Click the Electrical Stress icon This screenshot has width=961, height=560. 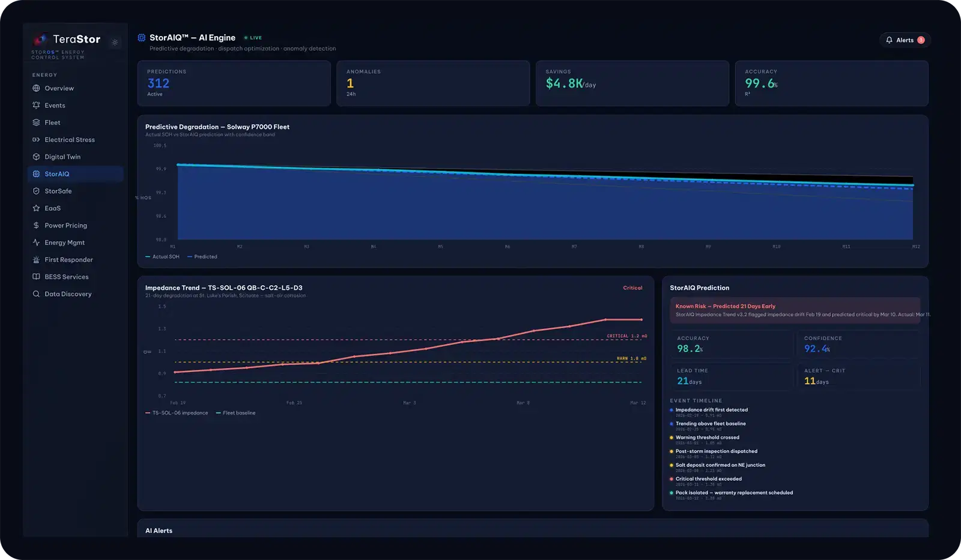36,140
